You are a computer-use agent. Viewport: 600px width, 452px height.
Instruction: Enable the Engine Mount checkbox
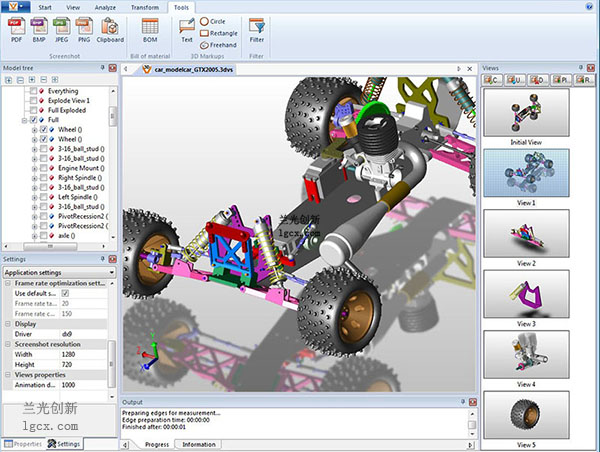(43, 167)
